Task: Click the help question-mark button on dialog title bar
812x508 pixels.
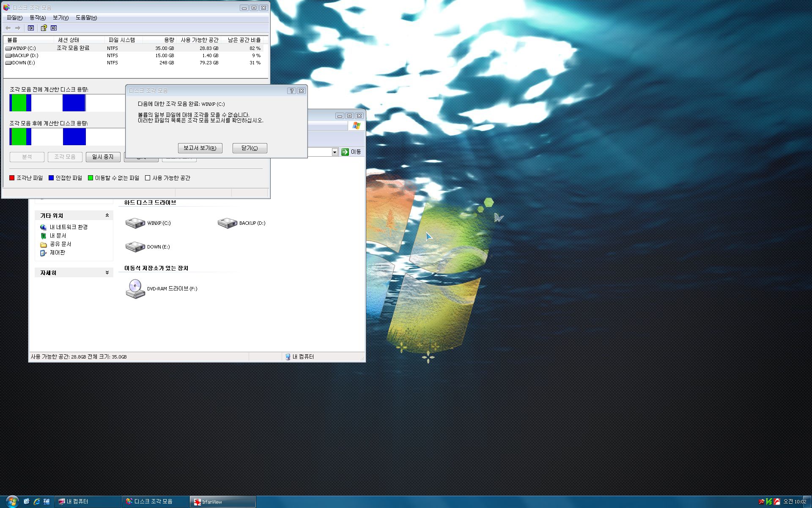Action: coord(291,91)
